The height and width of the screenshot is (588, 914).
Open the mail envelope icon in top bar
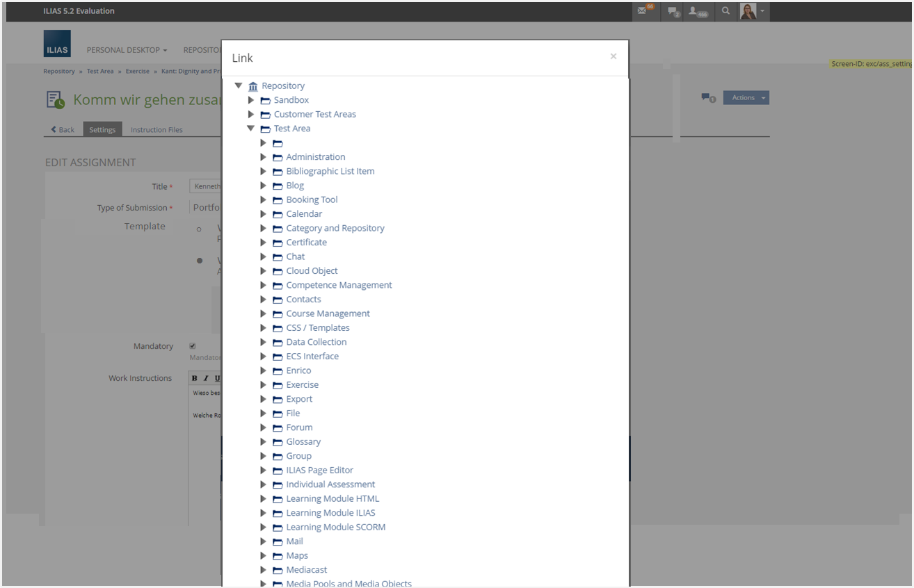click(642, 11)
